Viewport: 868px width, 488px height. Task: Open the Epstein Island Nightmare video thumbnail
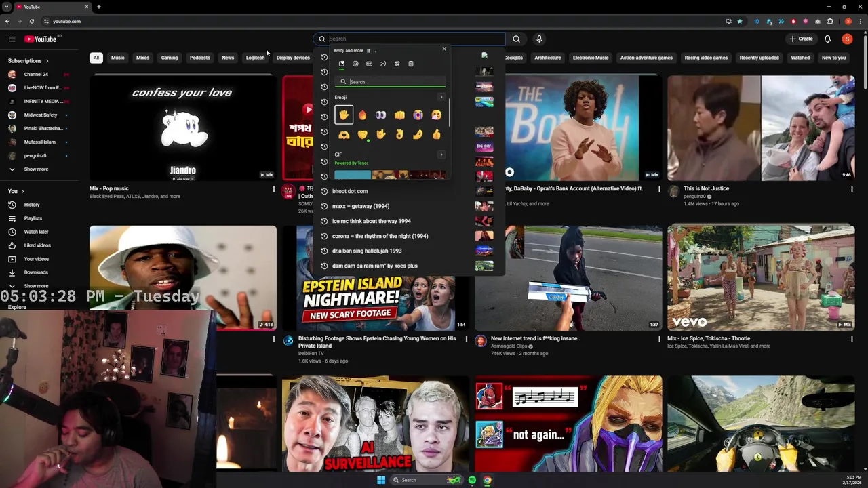376,278
